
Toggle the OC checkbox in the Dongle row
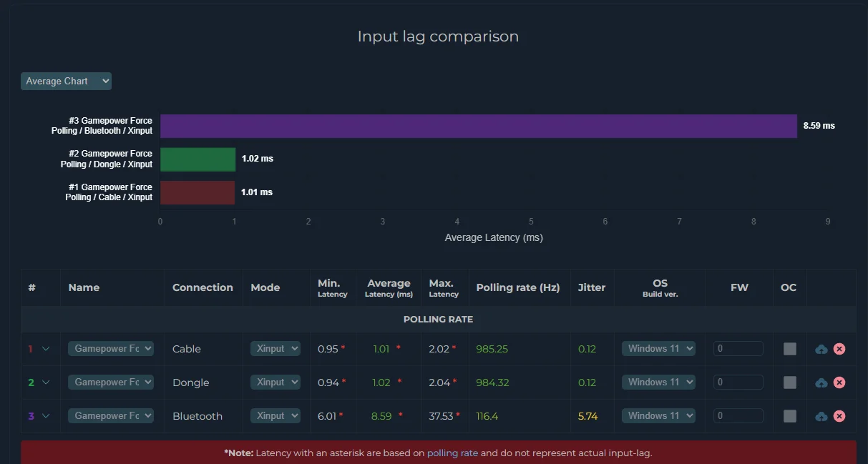789,382
